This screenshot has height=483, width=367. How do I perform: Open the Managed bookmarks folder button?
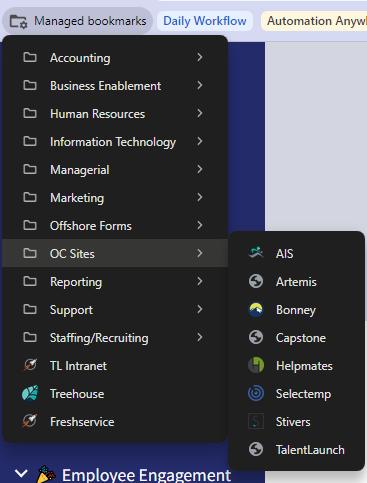[78, 21]
